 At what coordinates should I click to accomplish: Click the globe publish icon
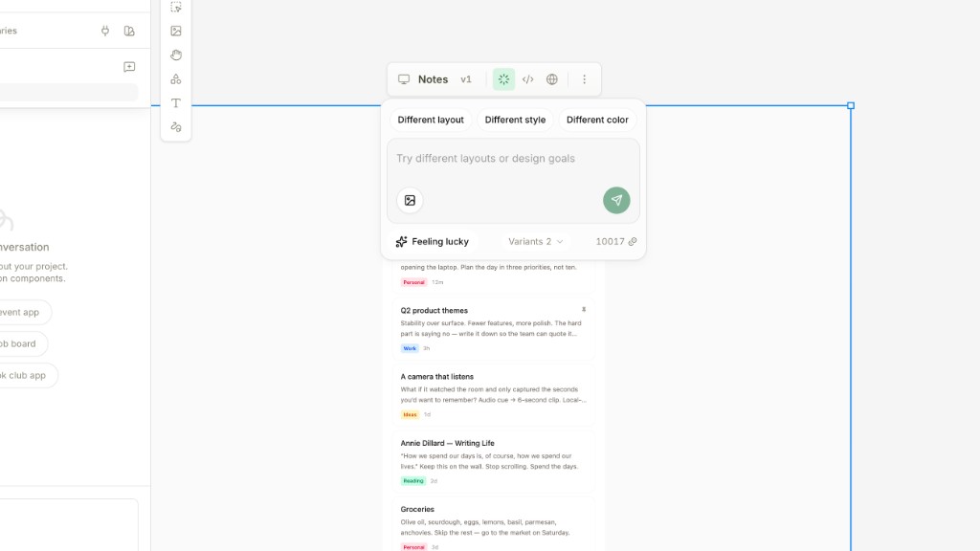coord(552,79)
